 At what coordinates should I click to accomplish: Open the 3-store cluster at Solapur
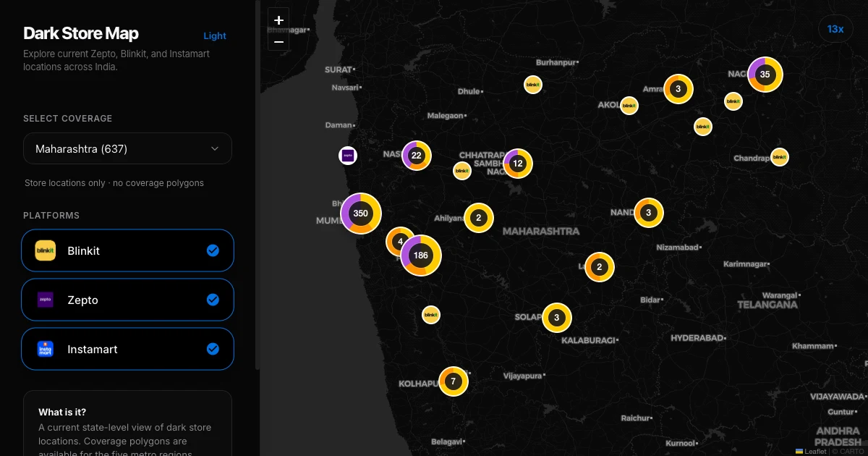pyautogui.click(x=556, y=318)
